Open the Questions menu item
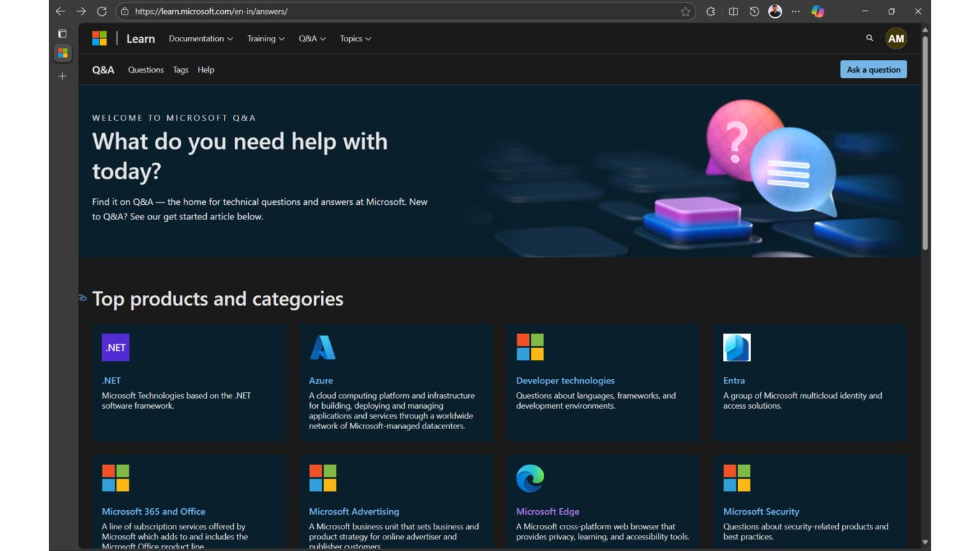 coord(145,70)
